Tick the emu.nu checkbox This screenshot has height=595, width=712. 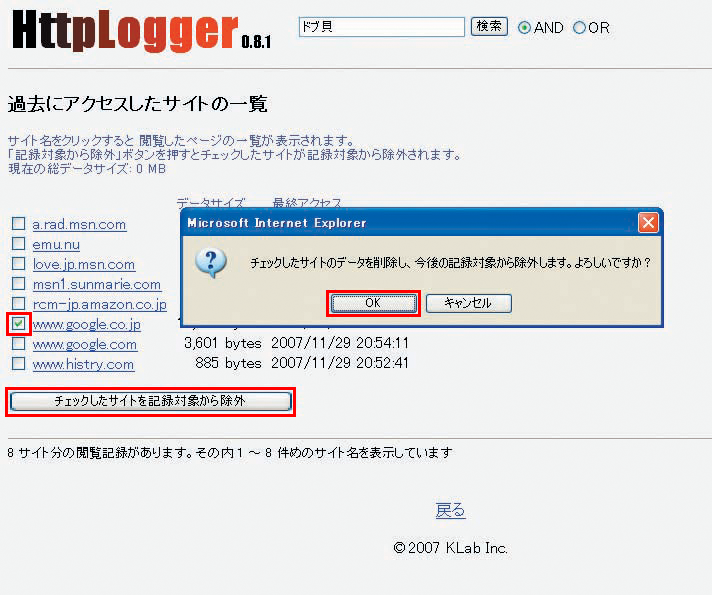click(18, 243)
